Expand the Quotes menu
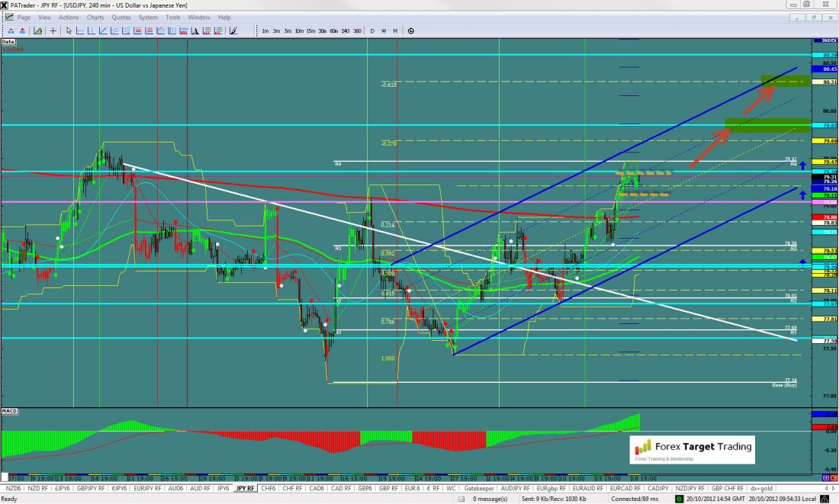Image resolution: width=839 pixels, height=504 pixels. pyautogui.click(x=121, y=17)
